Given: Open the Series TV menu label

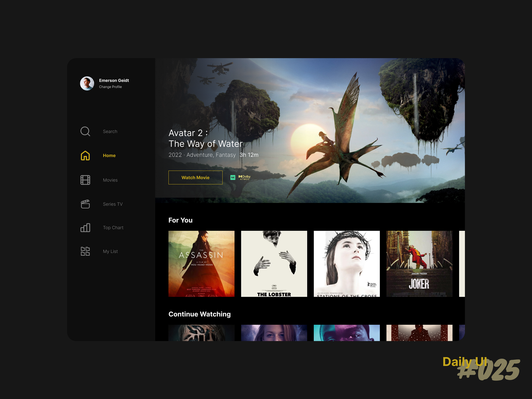Looking at the screenshot, I should [112, 204].
